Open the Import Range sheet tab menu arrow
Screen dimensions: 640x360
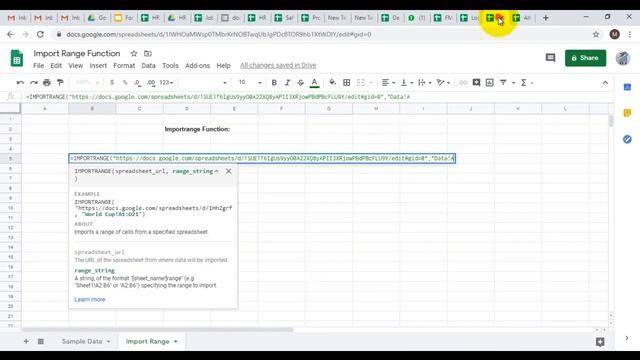[176, 342]
